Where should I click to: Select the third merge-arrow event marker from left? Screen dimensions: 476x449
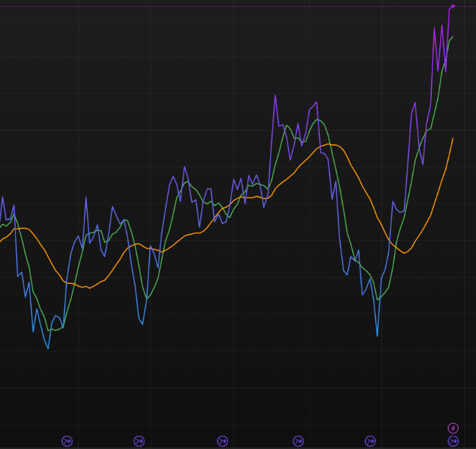(222, 441)
